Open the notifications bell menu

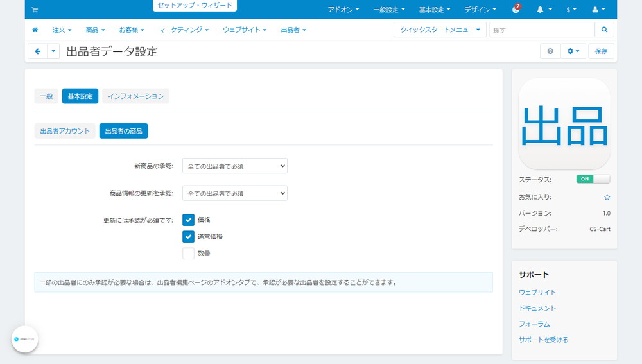point(544,10)
